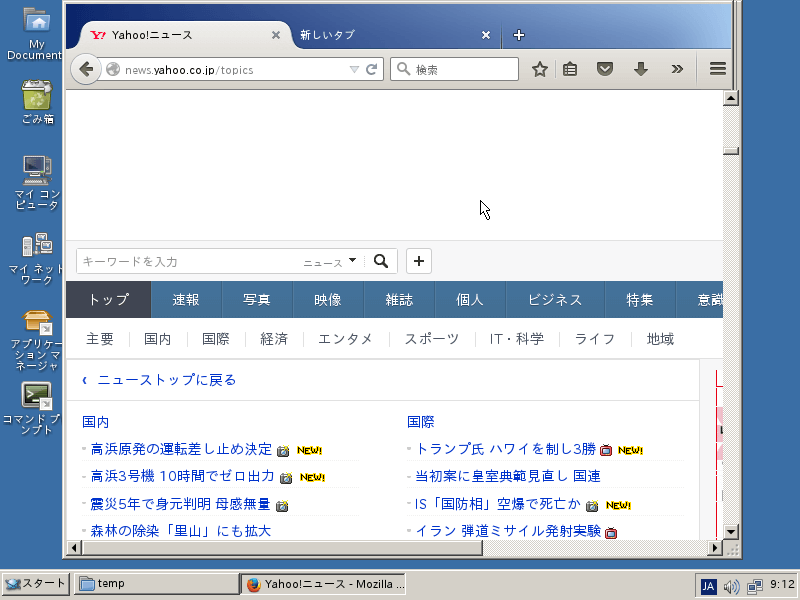800x600 pixels.
Task: Select the 特集 navigation tab
Action: 640,299
